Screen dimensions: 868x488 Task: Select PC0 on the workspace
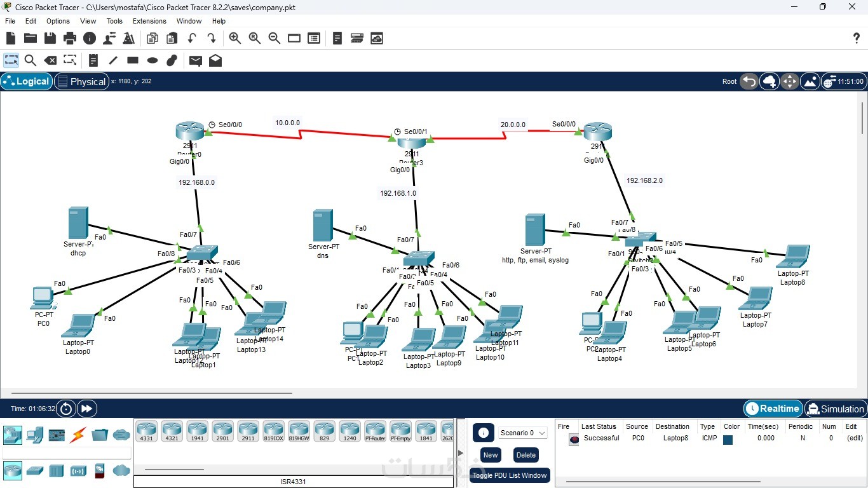pos(43,298)
